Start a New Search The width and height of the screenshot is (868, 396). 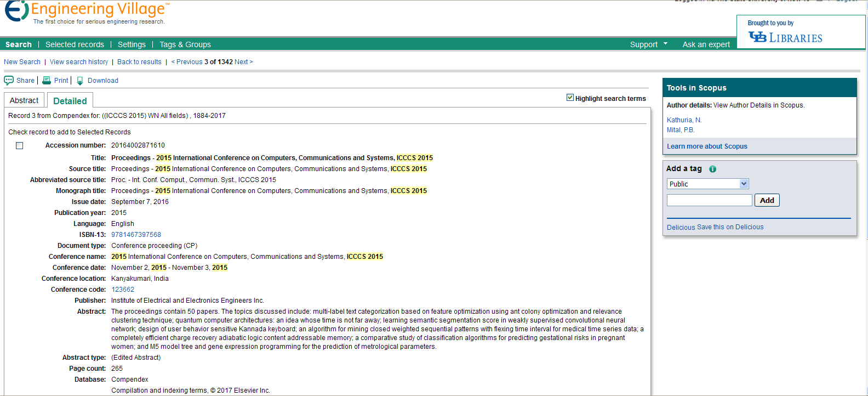pos(22,62)
